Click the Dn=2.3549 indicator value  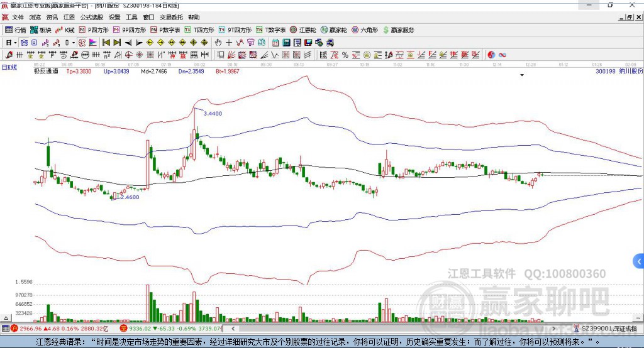(x=191, y=71)
